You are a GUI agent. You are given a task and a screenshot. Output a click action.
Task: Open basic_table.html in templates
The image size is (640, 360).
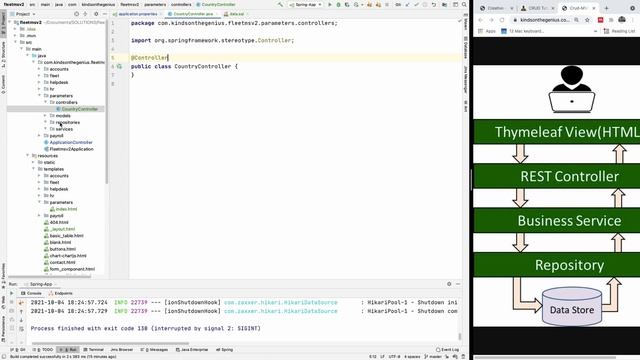point(67,236)
